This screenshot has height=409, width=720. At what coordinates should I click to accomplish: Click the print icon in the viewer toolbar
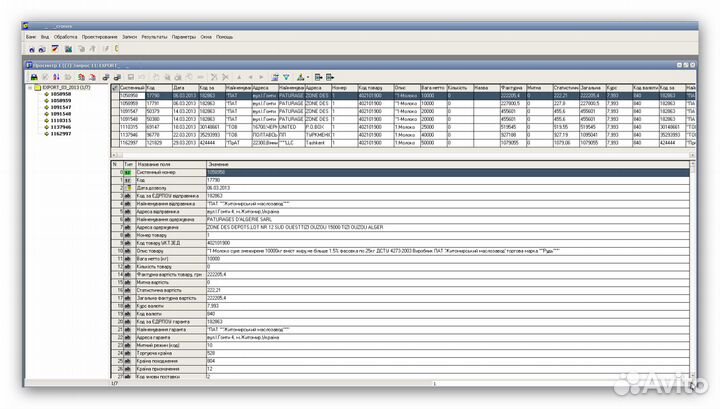(34, 77)
